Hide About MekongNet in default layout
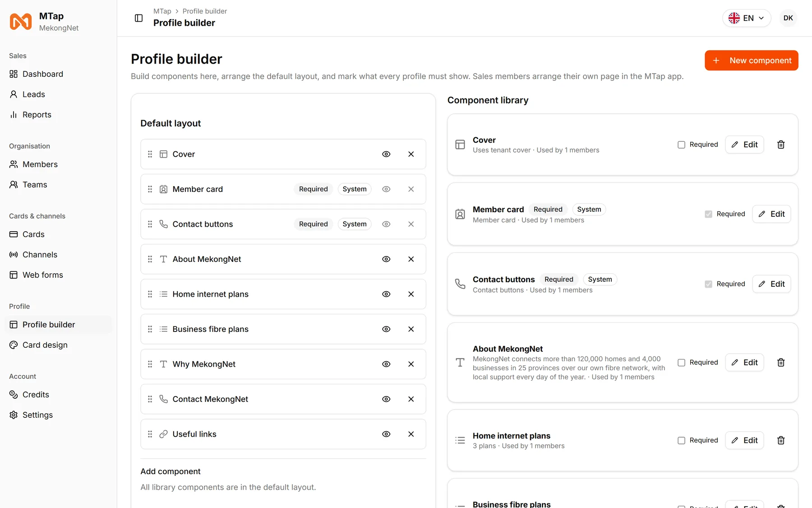 (x=386, y=259)
